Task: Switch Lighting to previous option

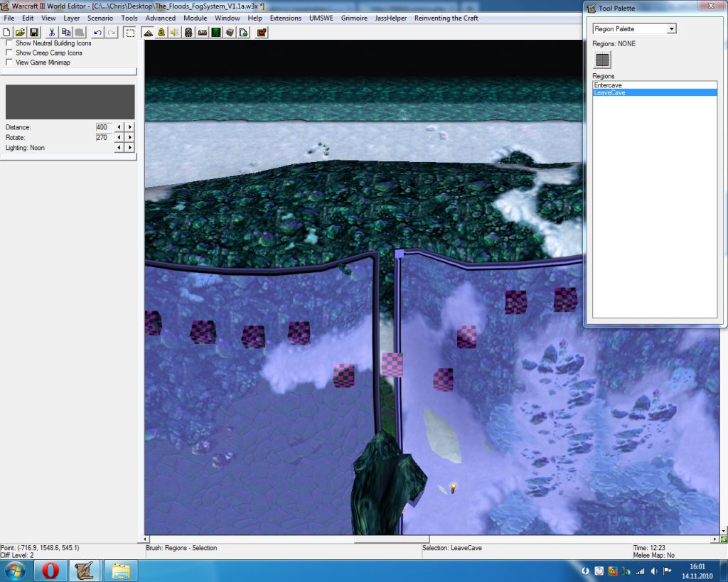Action: tap(119, 148)
